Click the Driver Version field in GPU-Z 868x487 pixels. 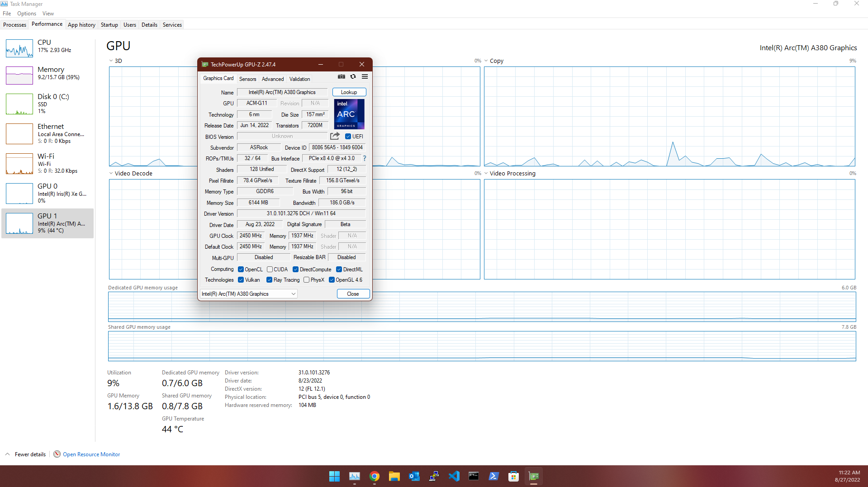pos(301,213)
